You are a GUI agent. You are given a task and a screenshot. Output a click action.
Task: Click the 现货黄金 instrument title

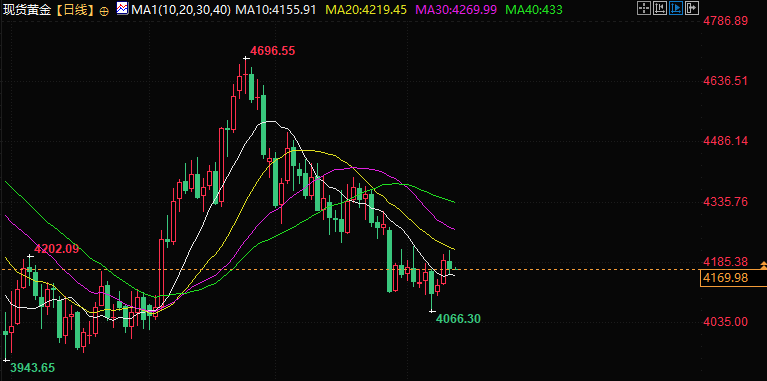[x=27, y=10]
